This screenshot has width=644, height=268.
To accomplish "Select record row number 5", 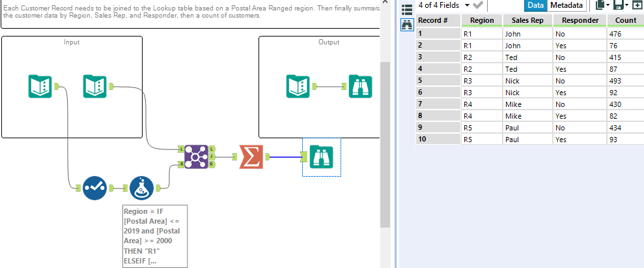I will point(438,81).
